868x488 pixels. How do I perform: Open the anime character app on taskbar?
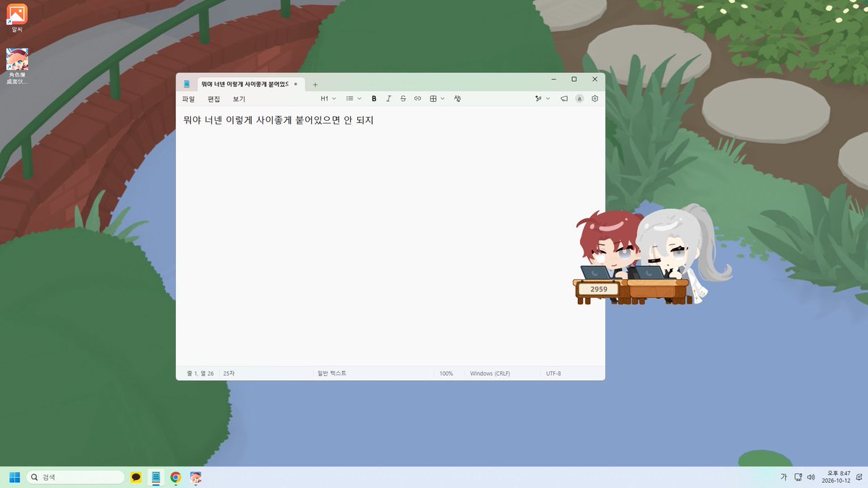pyautogui.click(x=195, y=477)
